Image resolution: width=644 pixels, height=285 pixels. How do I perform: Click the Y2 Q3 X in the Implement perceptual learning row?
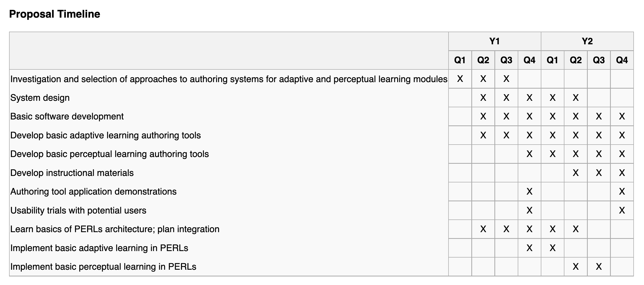click(x=599, y=267)
